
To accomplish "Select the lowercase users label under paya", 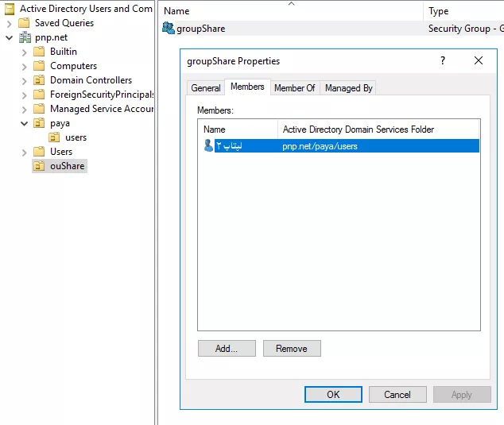I will click(76, 137).
